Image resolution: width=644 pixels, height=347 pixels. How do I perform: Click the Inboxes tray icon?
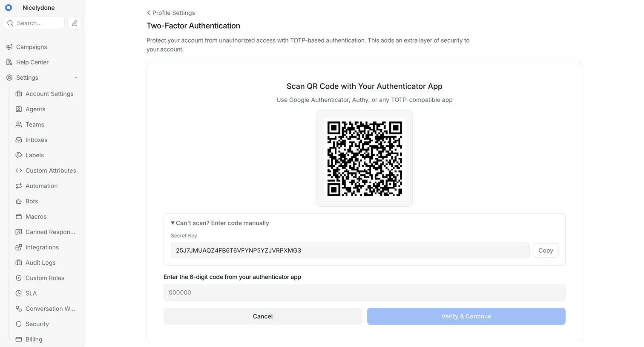click(x=19, y=140)
